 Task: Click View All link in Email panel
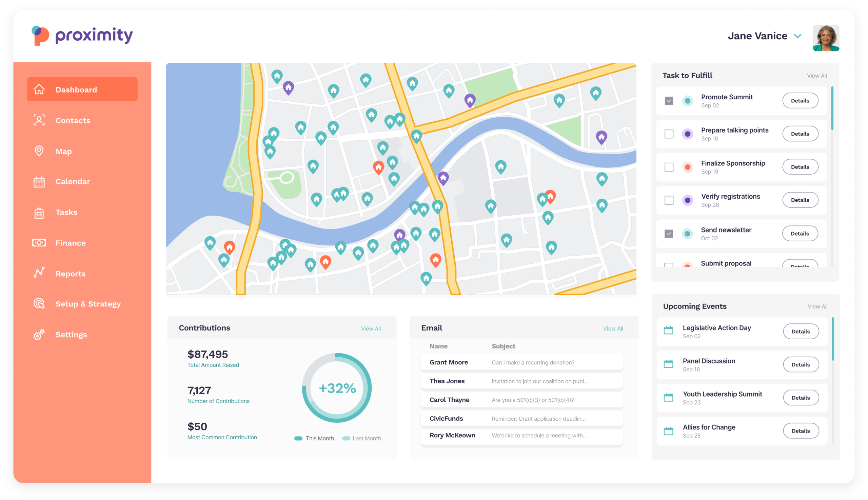point(613,328)
